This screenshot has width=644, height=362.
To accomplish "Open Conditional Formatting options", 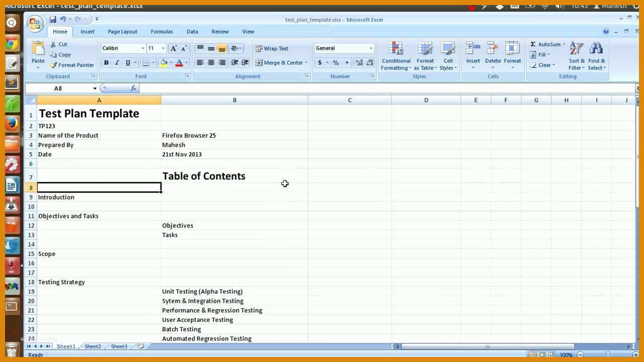I will click(396, 56).
